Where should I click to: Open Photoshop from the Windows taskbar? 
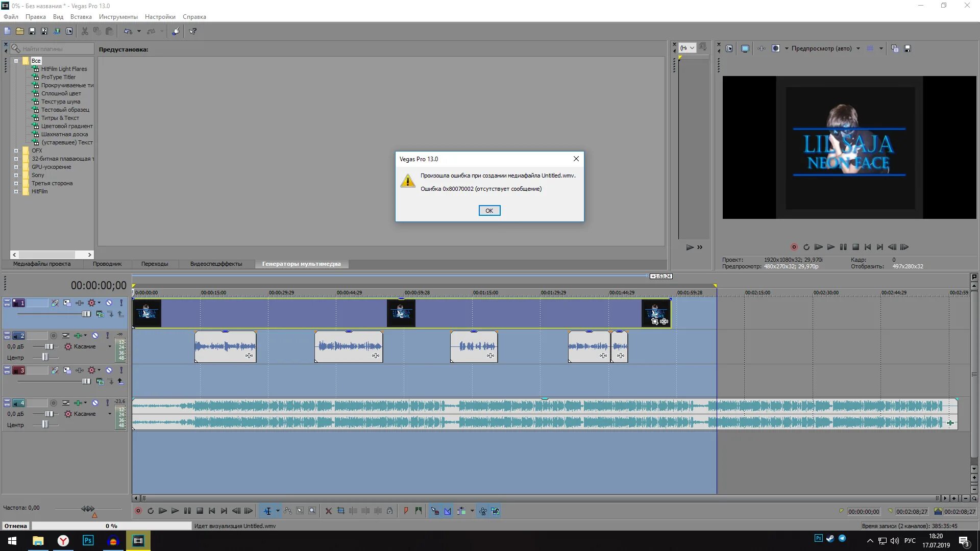(x=88, y=541)
